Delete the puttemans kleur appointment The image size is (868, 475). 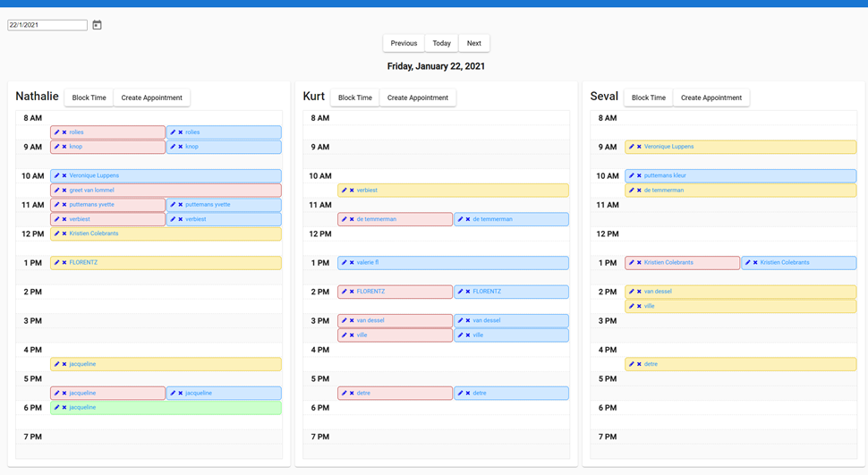639,175
